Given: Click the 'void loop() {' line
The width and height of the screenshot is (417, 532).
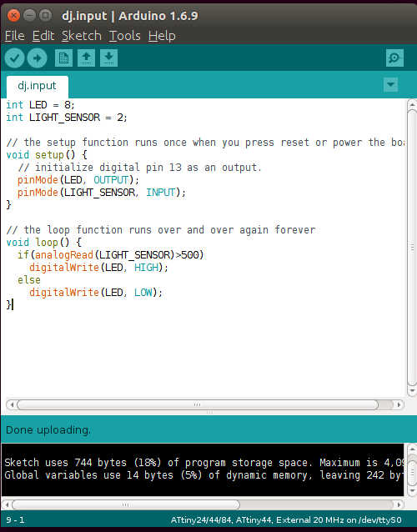Looking at the screenshot, I should pos(43,243).
